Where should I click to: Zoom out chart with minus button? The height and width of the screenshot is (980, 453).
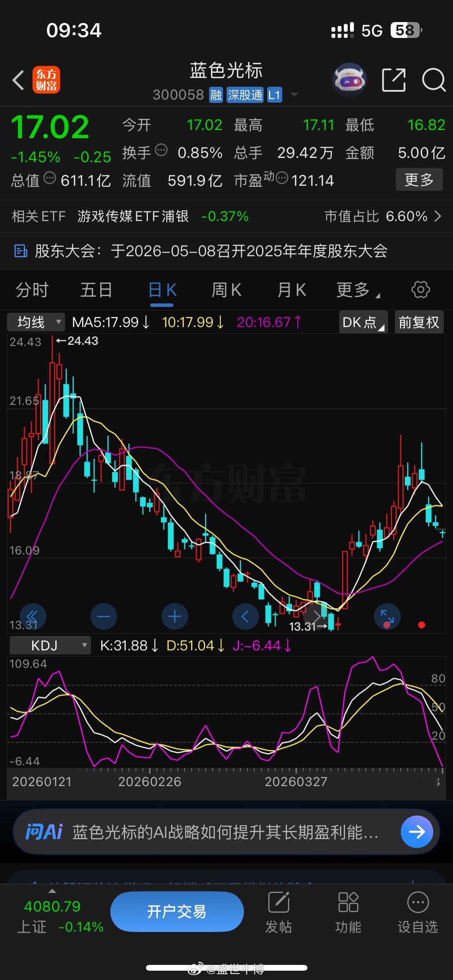104,616
